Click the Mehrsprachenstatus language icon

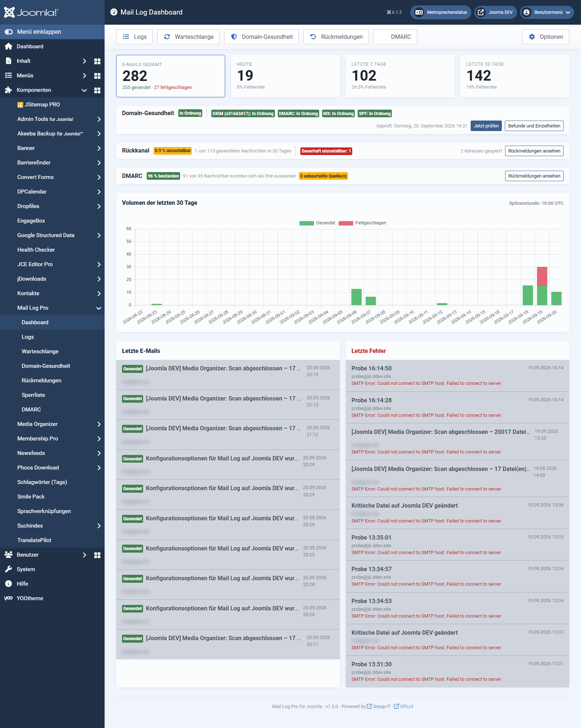(419, 12)
